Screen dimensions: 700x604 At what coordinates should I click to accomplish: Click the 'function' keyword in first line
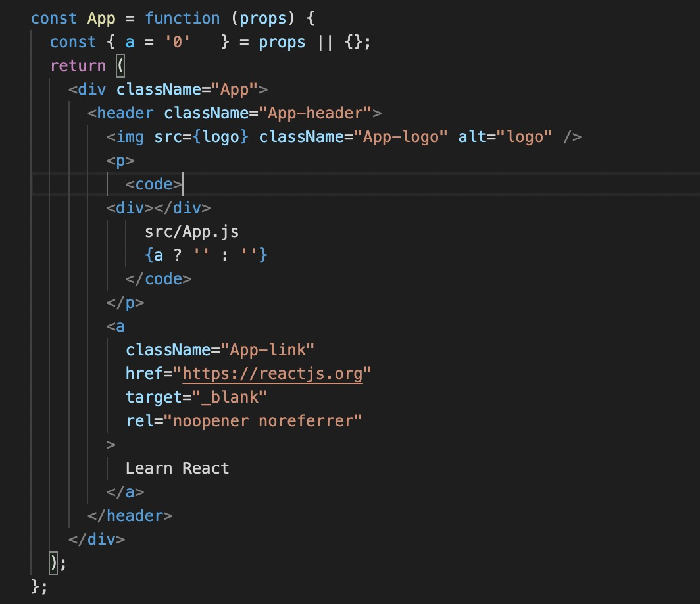182,18
